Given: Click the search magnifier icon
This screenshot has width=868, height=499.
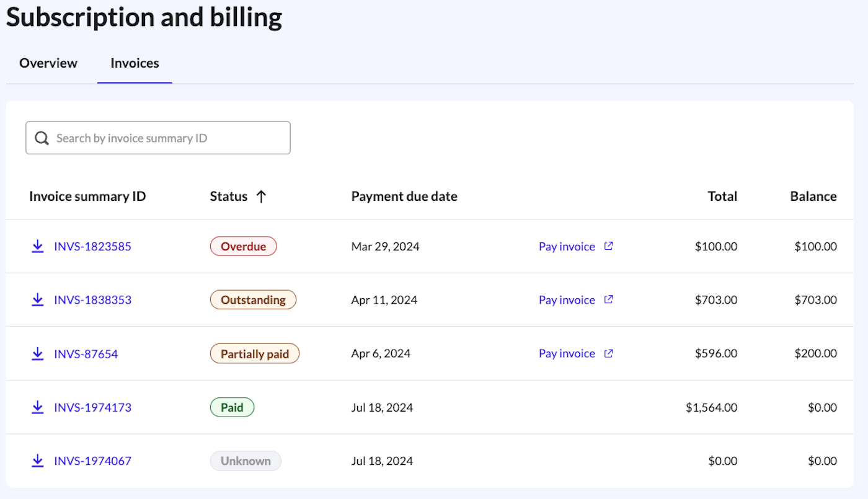Looking at the screenshot, I should [x=42, y=138].
